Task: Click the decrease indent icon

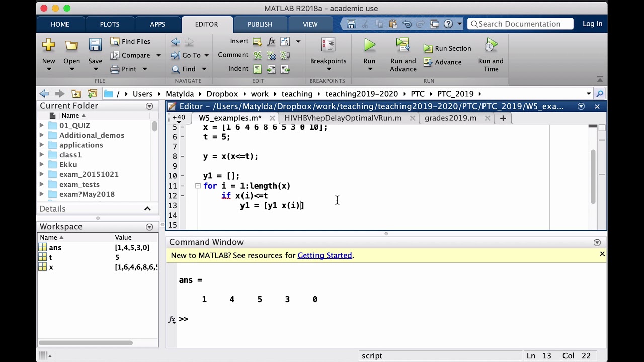Action: click(285, 69)
